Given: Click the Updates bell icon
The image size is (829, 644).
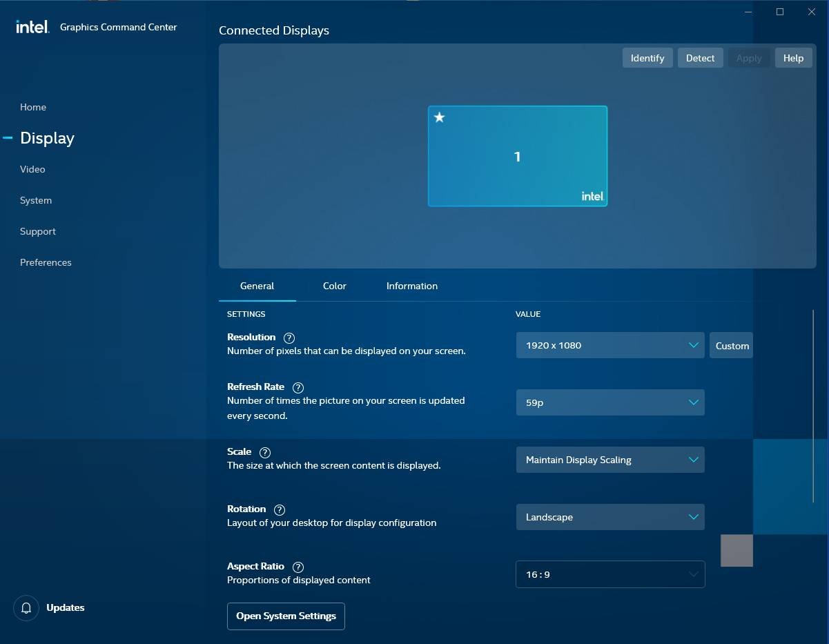Looking at the screenshot, I should (26, 608).
